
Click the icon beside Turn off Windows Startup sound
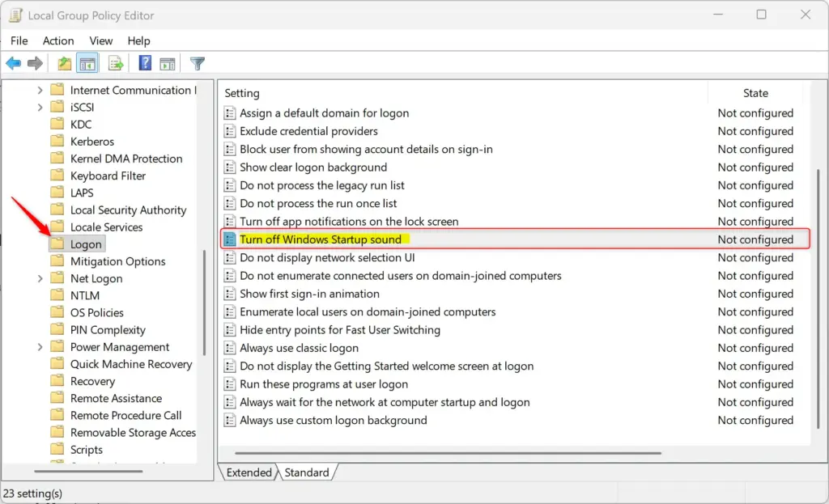click(229, 239)
